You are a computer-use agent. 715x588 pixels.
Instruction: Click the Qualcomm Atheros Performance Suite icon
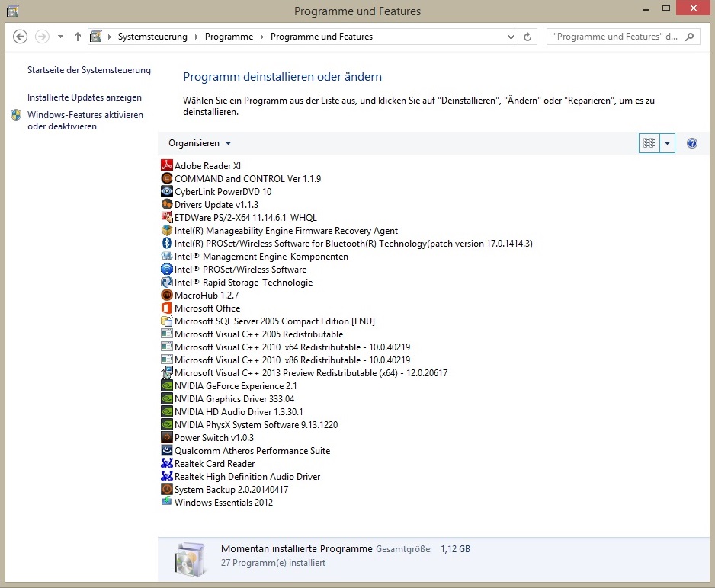pos(167,450)
